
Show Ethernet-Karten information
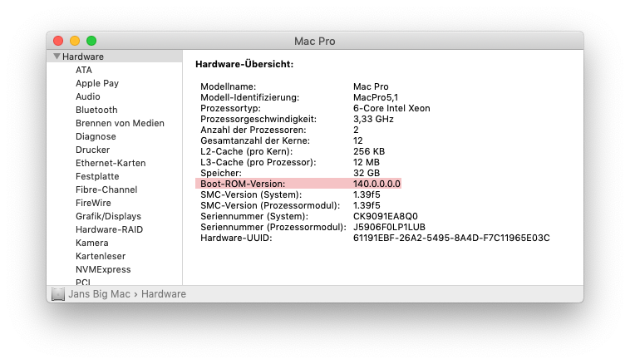(x=111, y=163)
